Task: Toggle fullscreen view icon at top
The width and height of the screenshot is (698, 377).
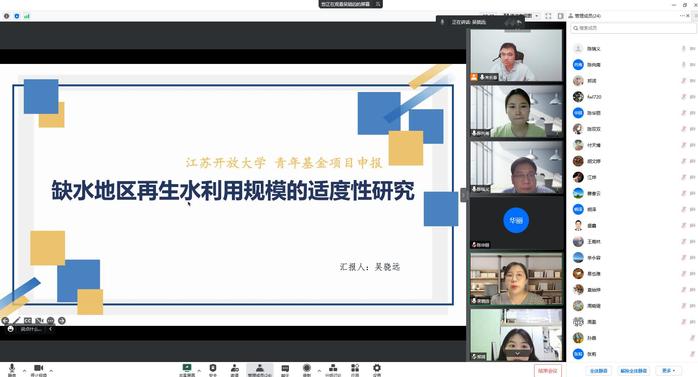Action: tap(548, 16)
